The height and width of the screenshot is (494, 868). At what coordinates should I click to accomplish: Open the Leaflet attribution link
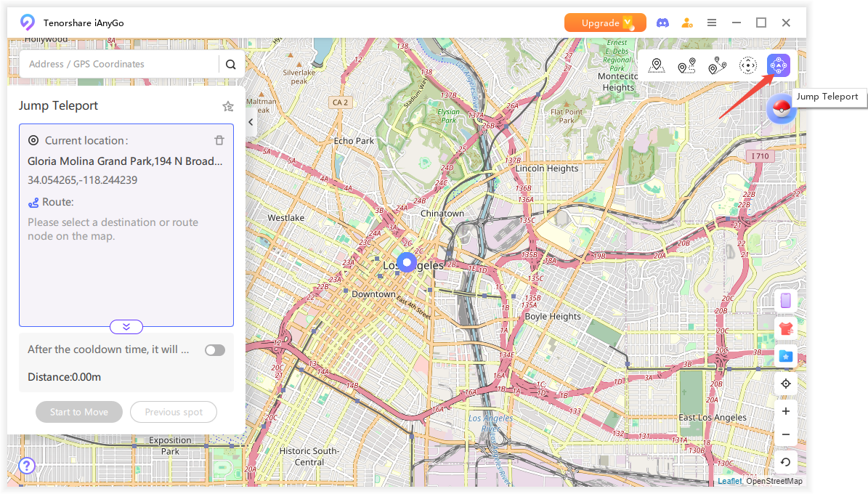point(729,481)
